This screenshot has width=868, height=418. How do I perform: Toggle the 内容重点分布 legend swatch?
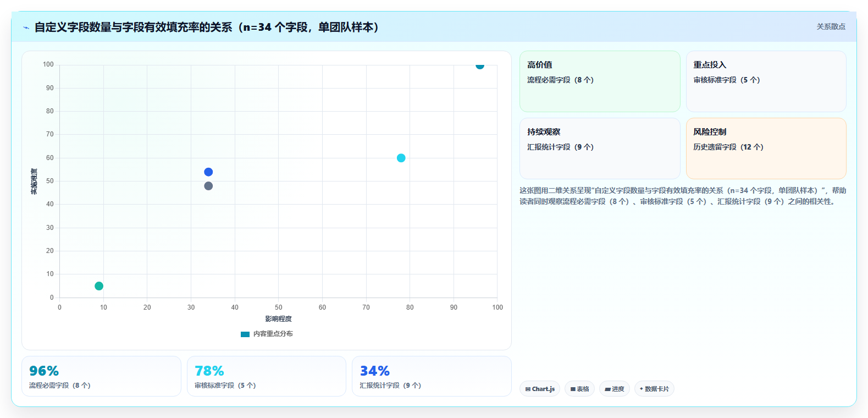coord(245,334)
